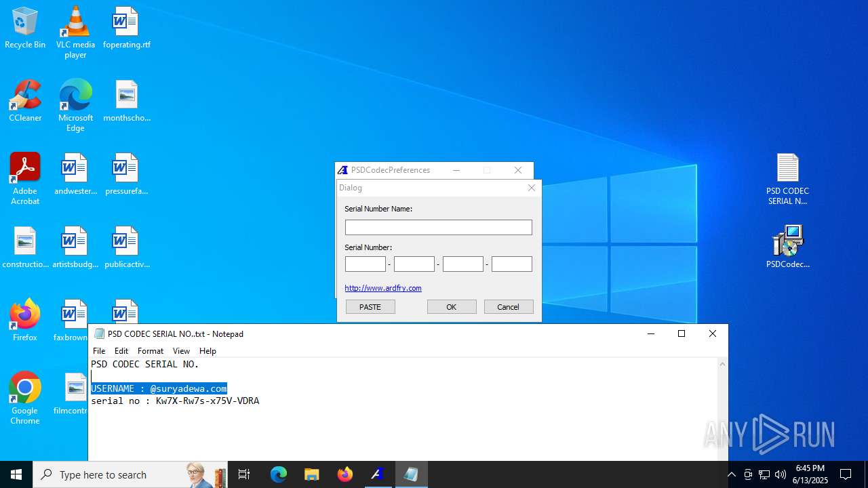This screenshot has height=488, width=868.
Task: Select the VLC media player icon
Action: pos(75,33)
